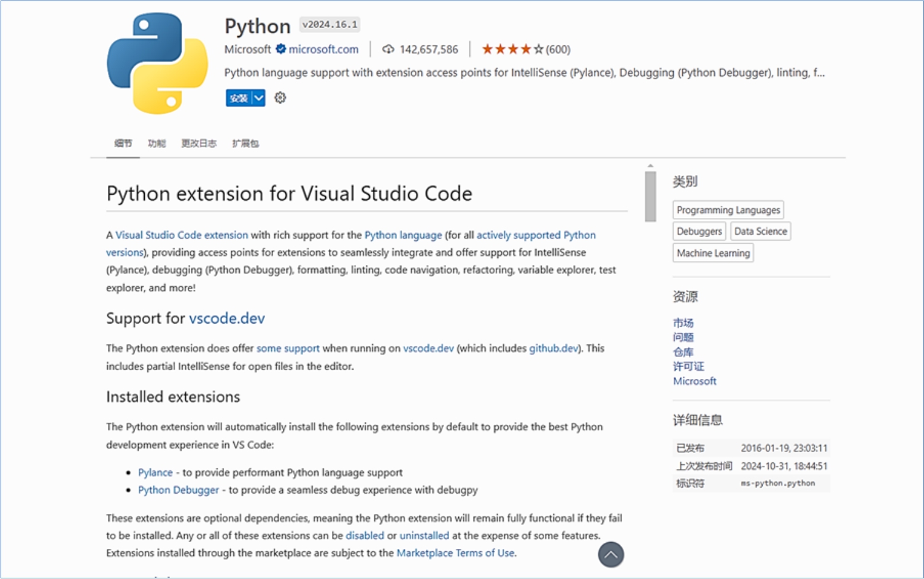Image resolution: width=924 pixels, height=579 pixels.
Task: Click the blue 安装 install button
Action: coord(239,98)
